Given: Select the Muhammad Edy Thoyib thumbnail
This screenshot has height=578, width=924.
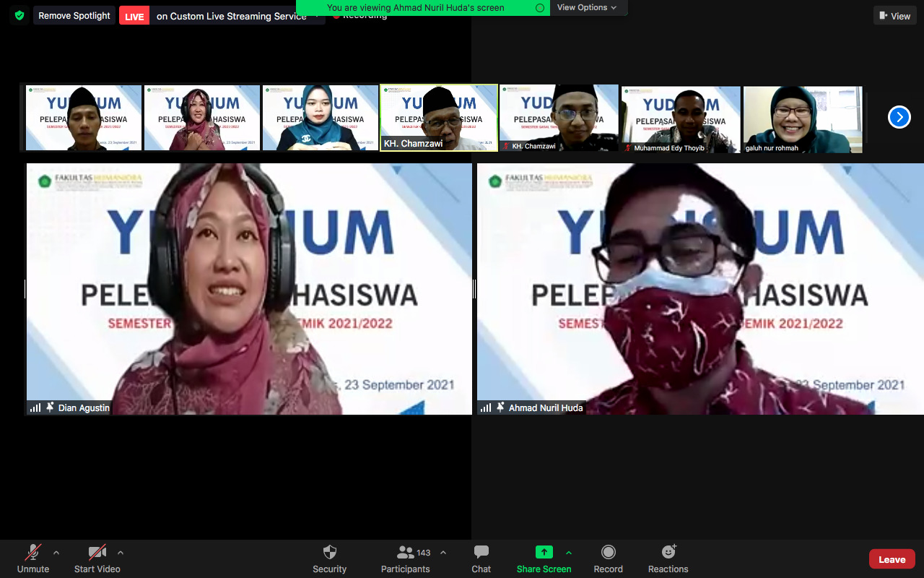Looking at the screenshot, I should point(681,119).
